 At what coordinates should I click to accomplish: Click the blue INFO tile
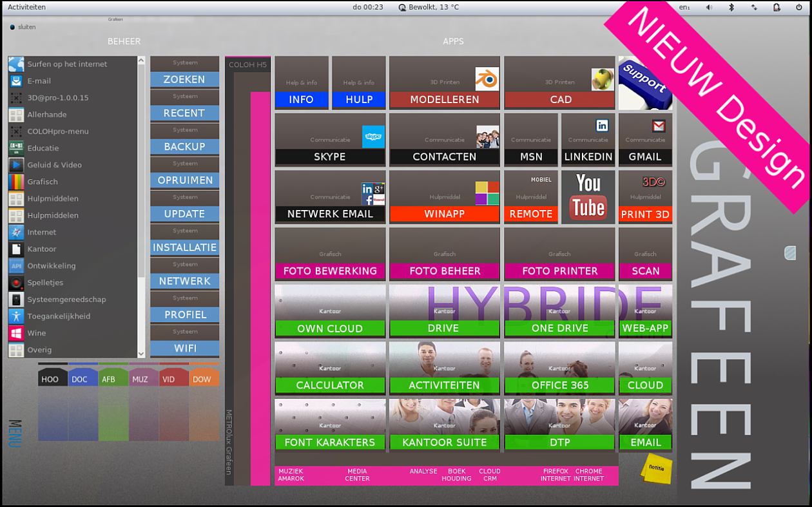point(302,82)
